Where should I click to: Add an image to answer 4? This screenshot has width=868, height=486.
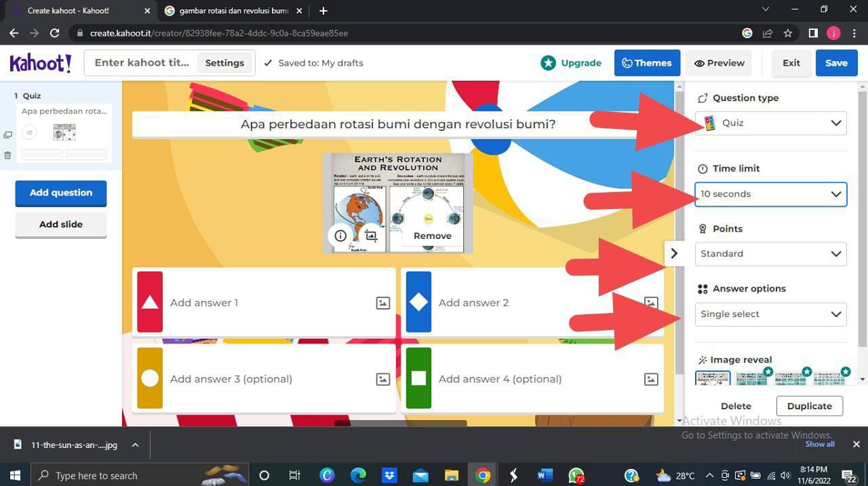point(651,379)
